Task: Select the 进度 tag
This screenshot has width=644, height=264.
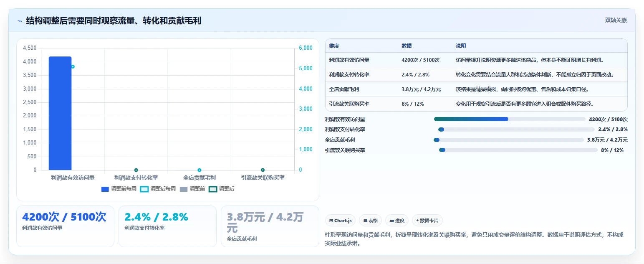Action: 397,221
